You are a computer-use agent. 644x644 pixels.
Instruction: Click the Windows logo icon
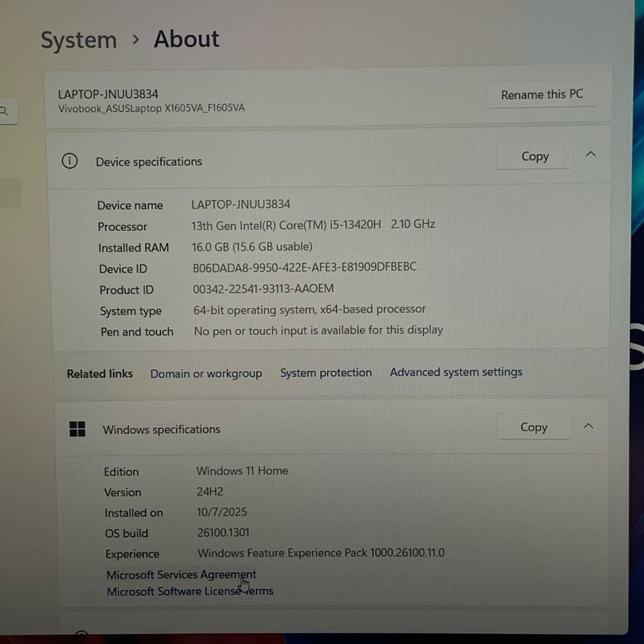[x=77, y=429]
